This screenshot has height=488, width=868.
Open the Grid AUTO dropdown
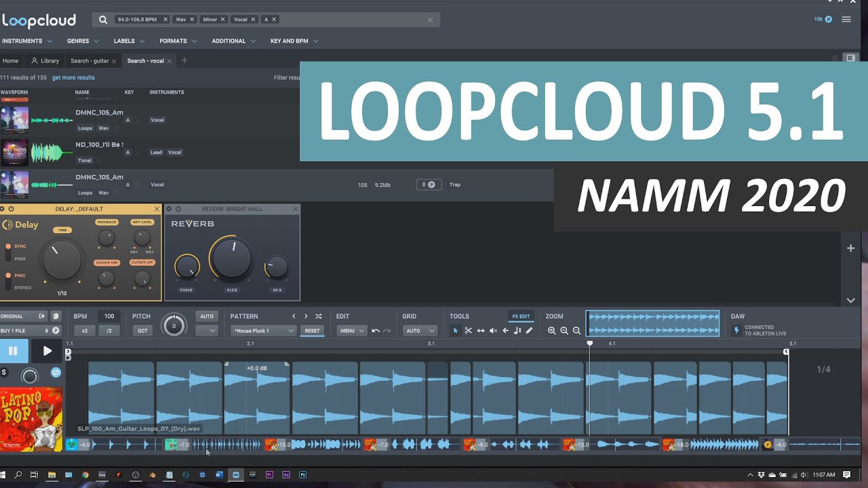pyautogui.click(x=420, y=331)
